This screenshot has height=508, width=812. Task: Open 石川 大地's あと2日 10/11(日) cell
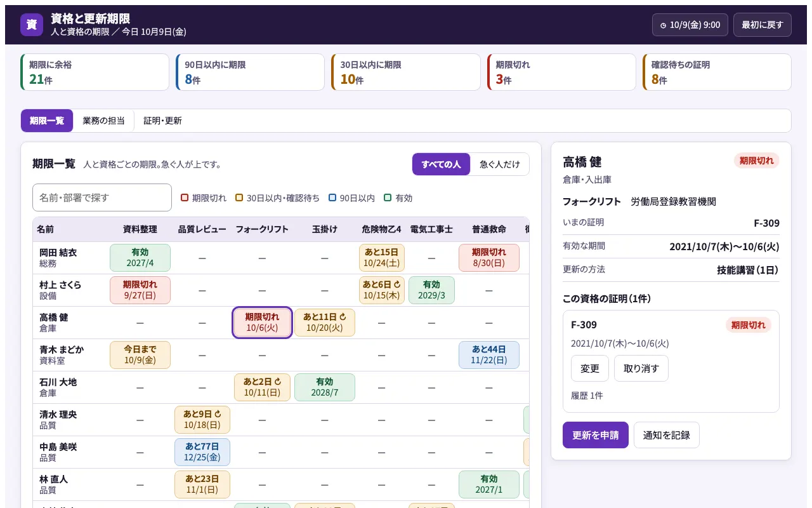tap(262, 387)
